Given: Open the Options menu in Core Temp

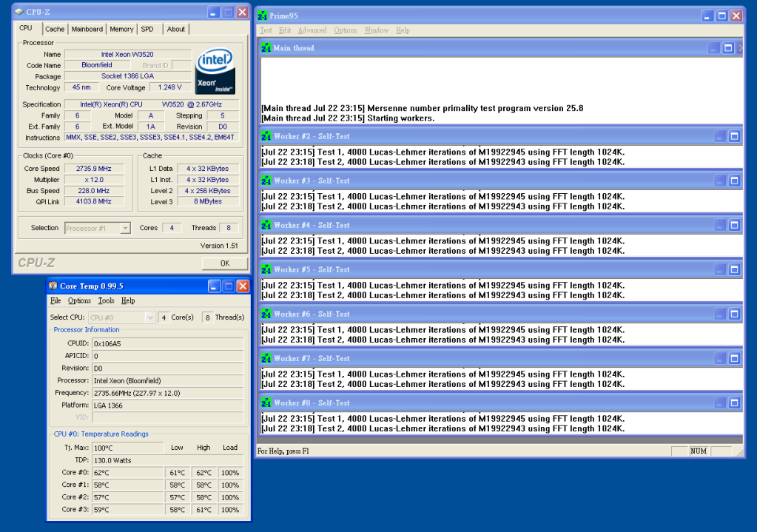Looking at the screenshot, I should 79,300.
